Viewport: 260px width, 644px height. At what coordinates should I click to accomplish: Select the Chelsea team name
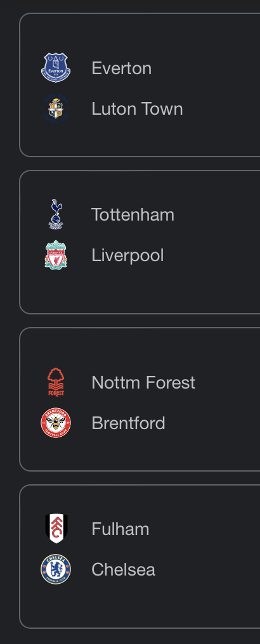123,570
